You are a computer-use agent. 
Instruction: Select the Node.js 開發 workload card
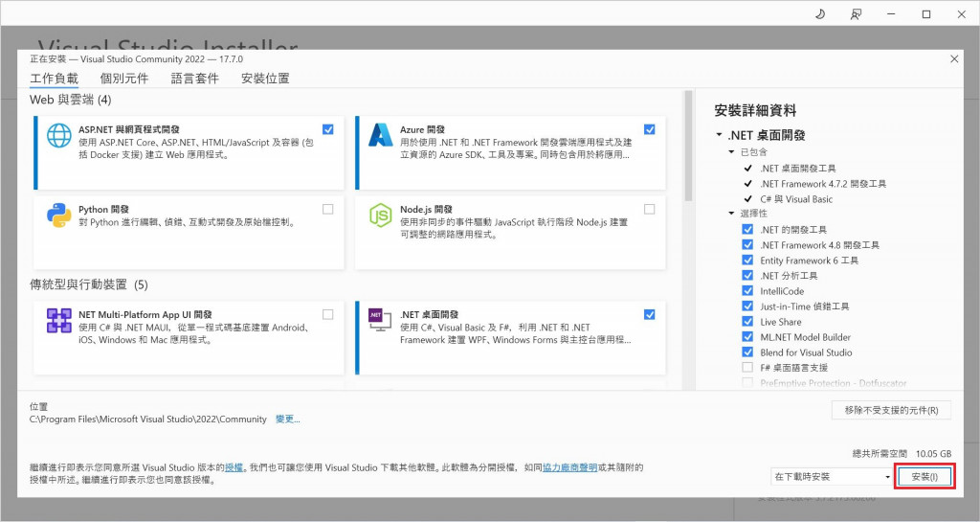click(x=510, y=233)
